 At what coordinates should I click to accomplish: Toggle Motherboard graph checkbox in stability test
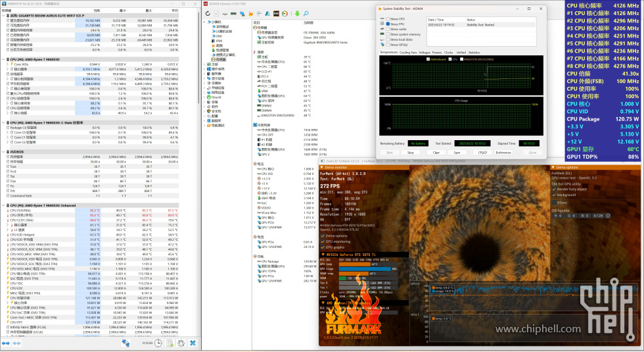(428, 59)
